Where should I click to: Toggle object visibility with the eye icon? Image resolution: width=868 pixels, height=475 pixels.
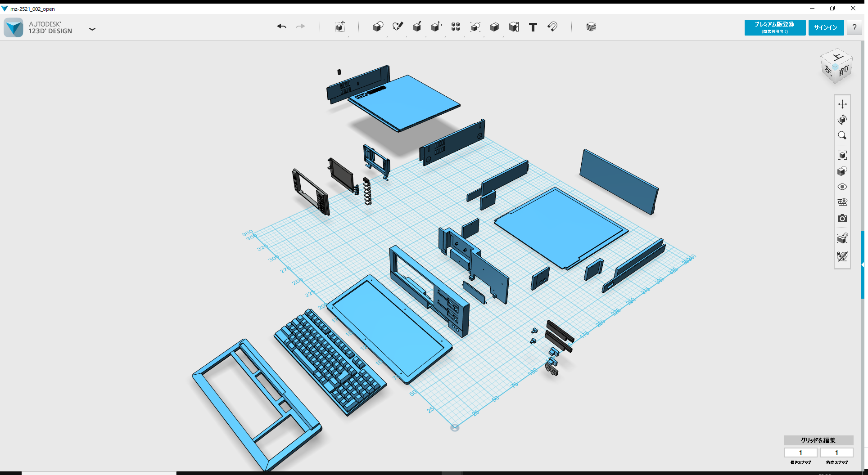coord(842,186)
